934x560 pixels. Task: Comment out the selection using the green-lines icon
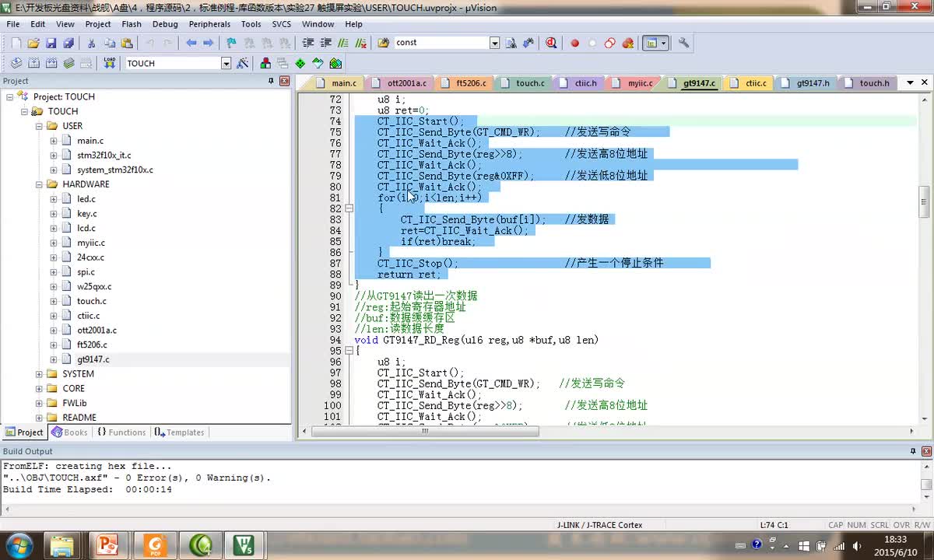click(x=344, y=43)
